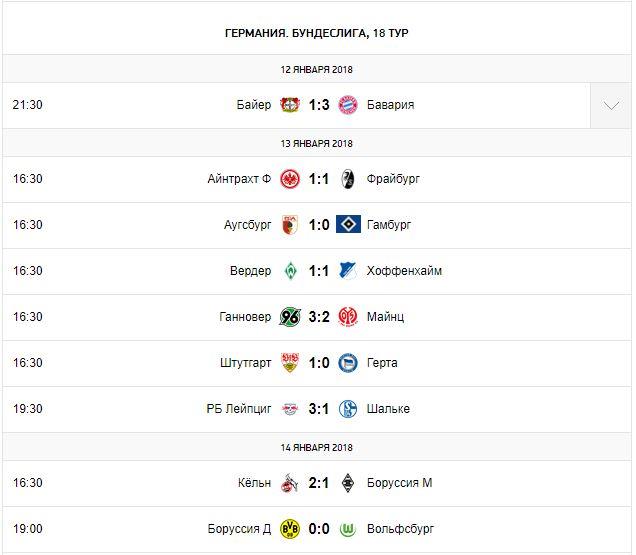This screenshot has width=636, height=555.
Task: Click the Hamburg club logo
Action: click(348, 225)
